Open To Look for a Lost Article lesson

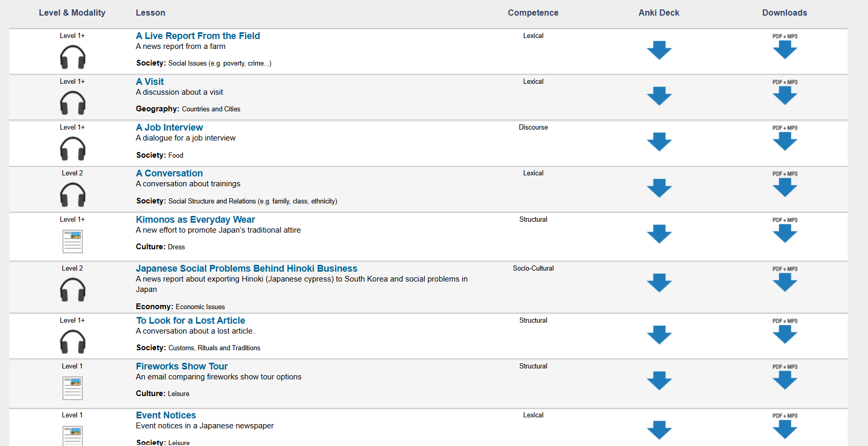coord(190,321)
